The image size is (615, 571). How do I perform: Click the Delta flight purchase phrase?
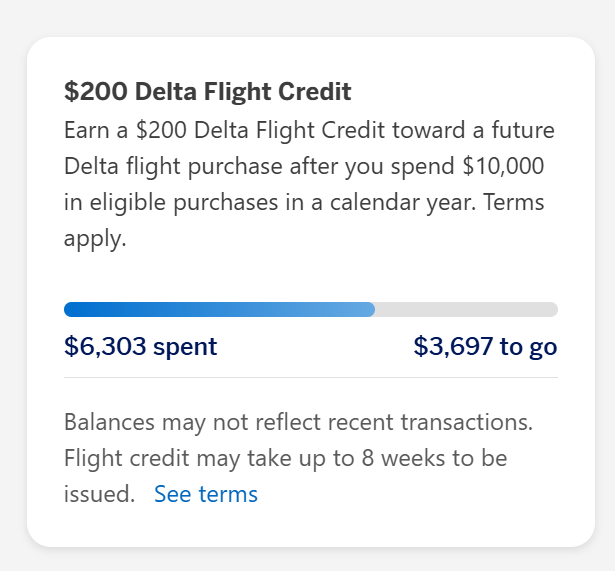pyautogui.click(x=173, y=166)
